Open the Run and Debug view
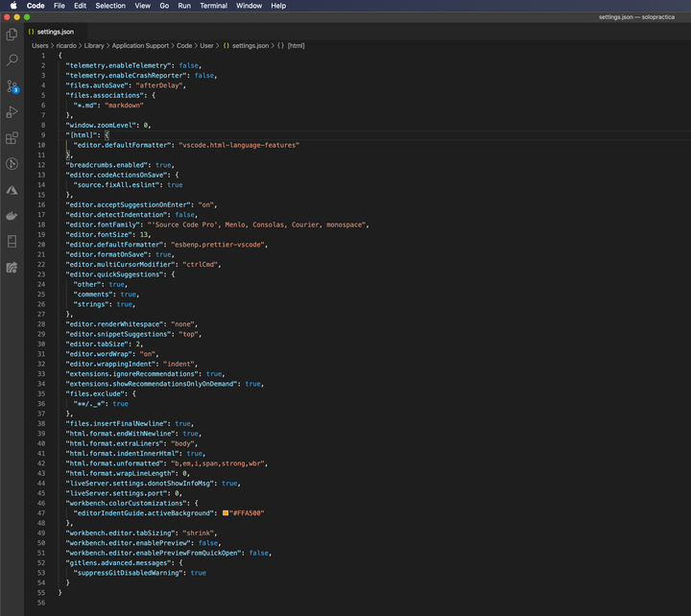 click(12, 112)
